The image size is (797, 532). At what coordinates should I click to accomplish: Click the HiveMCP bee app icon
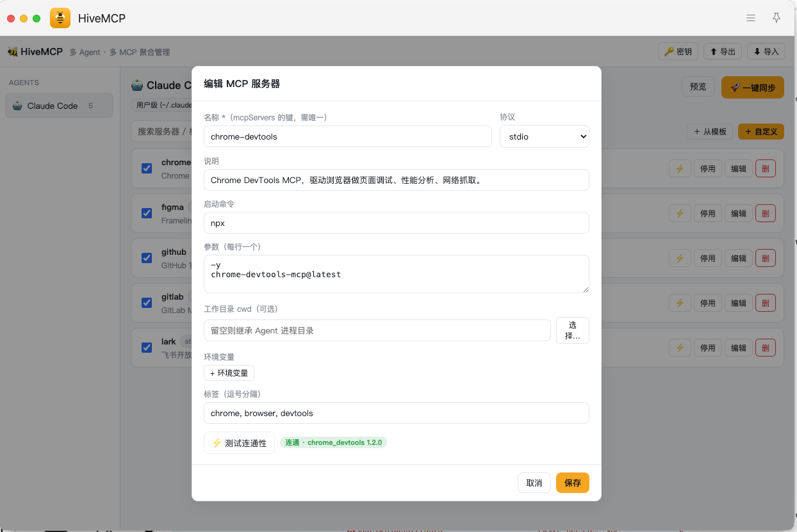click(60, 18)
